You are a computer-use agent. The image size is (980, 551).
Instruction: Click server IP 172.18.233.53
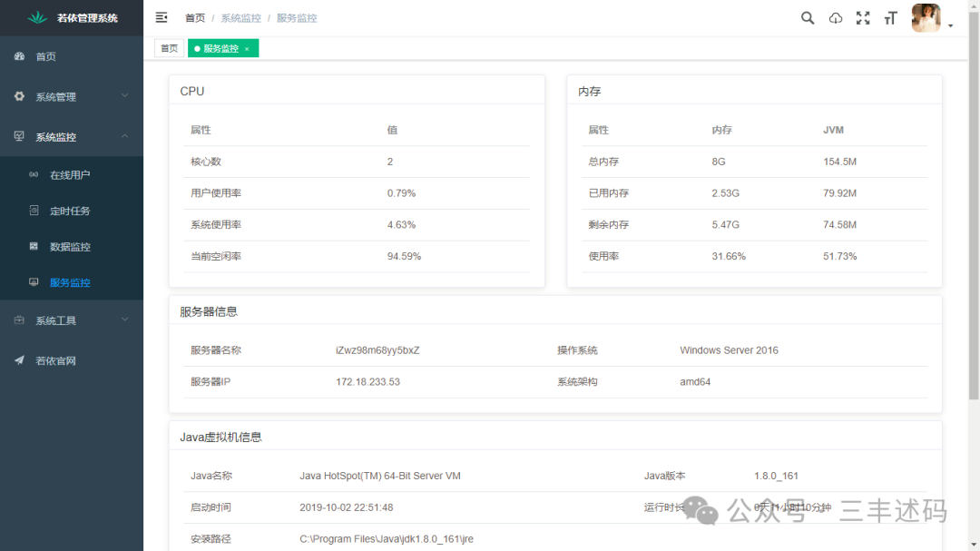tap(367, 381)
